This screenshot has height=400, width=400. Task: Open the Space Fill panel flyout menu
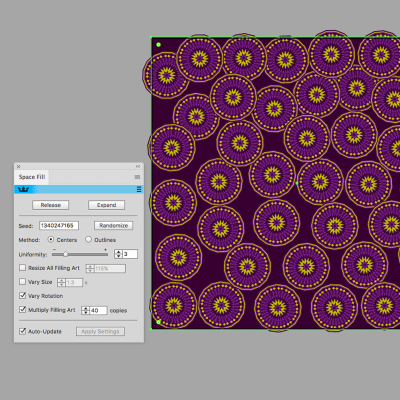pyautogui.click(x=137, y=177)
